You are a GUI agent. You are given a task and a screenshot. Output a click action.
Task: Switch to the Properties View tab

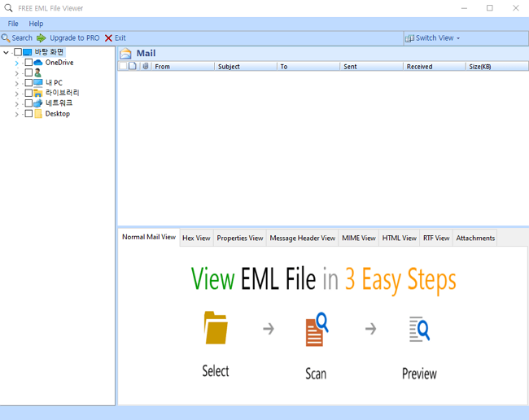[240, 238]
